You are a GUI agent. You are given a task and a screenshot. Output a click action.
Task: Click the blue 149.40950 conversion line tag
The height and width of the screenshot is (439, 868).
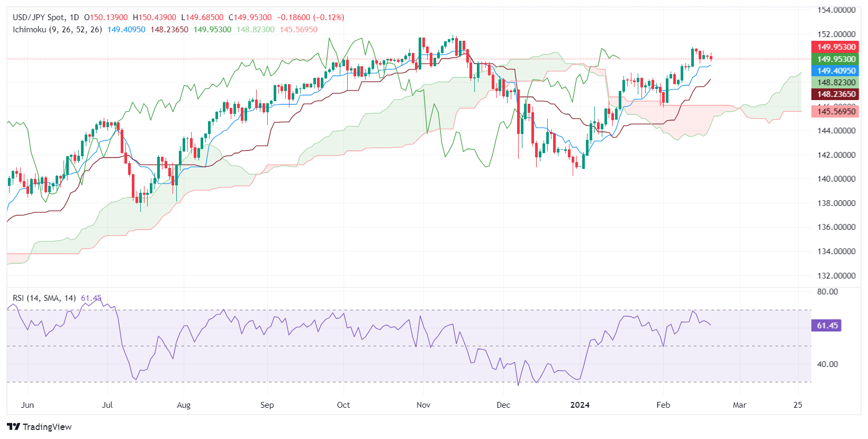(835, 71)
